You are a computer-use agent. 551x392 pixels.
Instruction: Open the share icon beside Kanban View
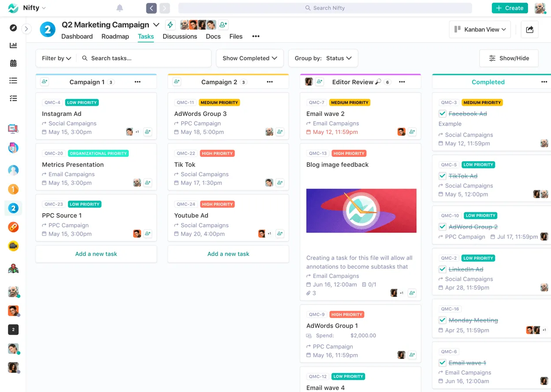529,29
